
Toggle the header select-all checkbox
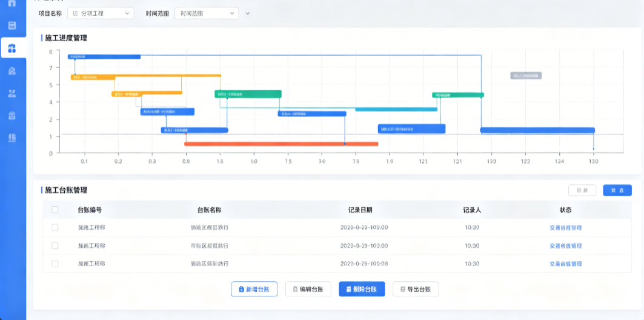click(x=55, y=210)
